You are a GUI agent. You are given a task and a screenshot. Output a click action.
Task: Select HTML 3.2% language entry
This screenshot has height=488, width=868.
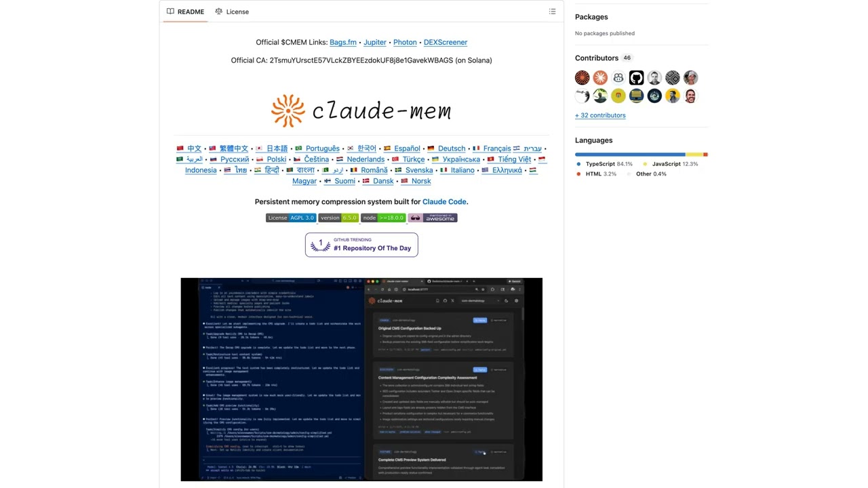point(596,174)
